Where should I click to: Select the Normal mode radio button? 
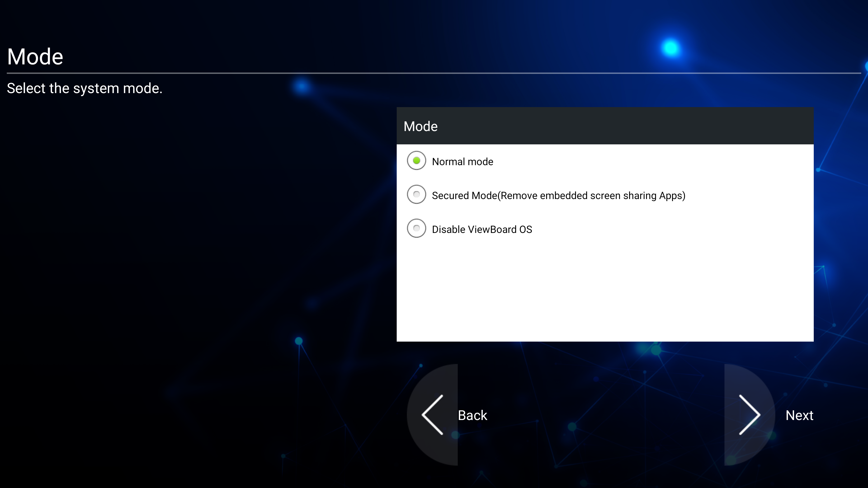(416, 161)
